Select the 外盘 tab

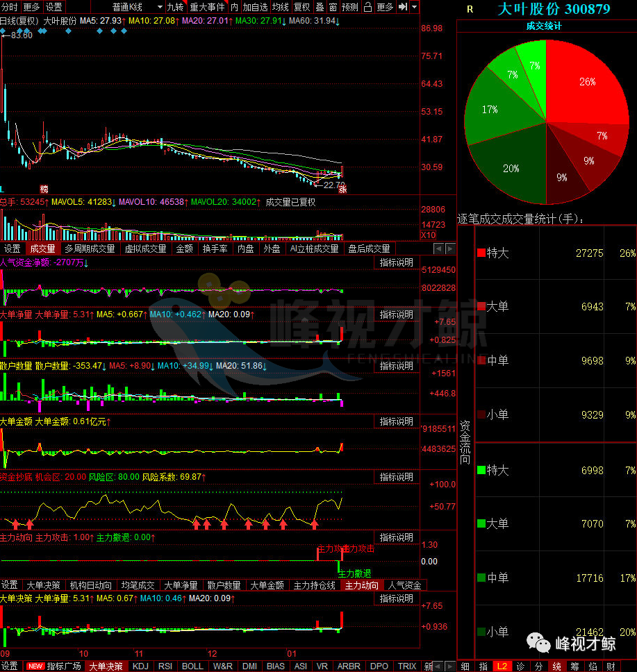272,249
